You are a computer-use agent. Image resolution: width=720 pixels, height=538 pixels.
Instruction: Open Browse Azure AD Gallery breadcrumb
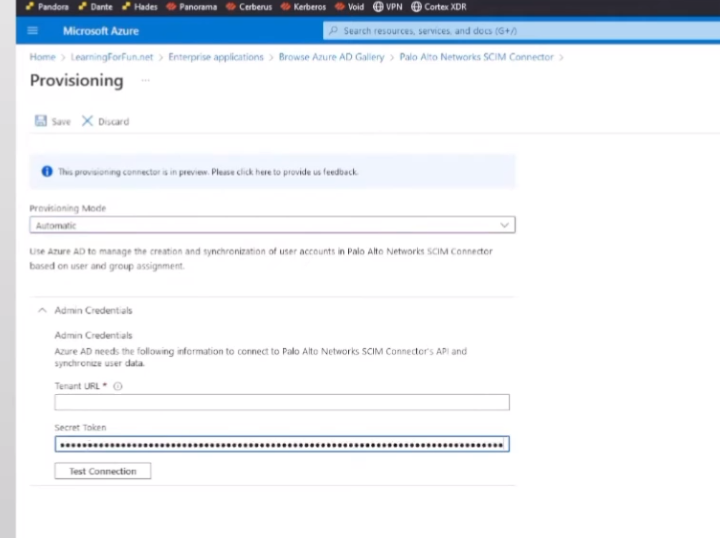pos(332,57)
